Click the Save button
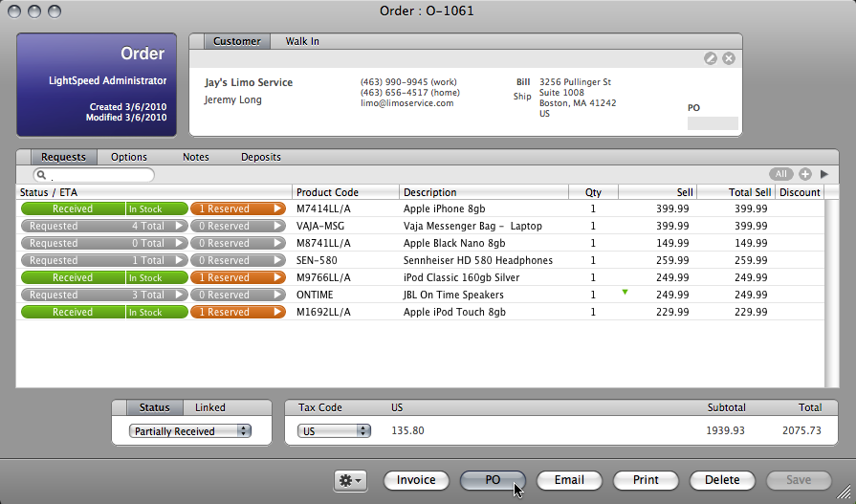856x504 pixels. click(x=799, y=480)
